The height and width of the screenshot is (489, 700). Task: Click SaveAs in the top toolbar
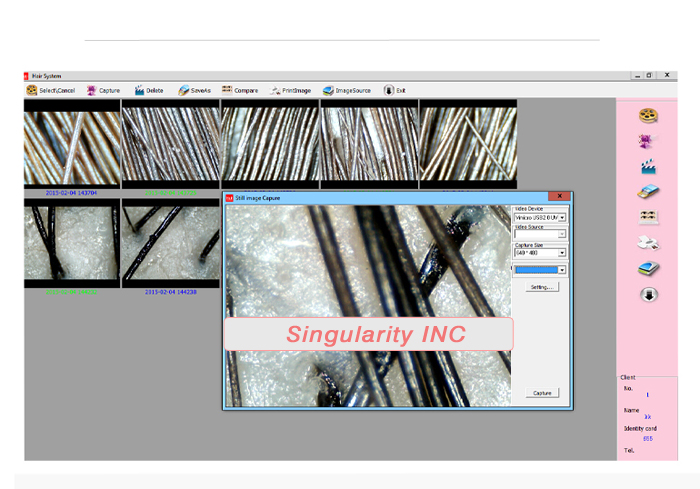194,90
